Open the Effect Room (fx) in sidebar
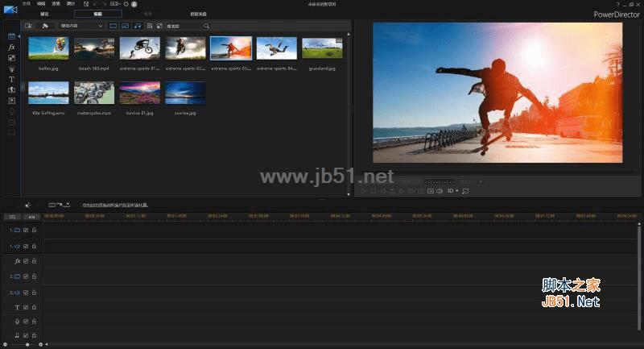The height and width of the screenshot is (349, 644). (x=11, y=48)
